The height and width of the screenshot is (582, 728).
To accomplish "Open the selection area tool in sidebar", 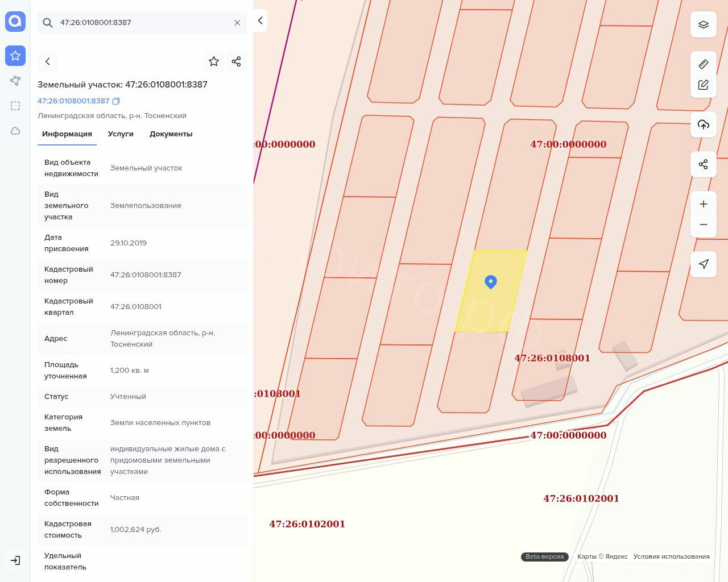I will point(15,106).
